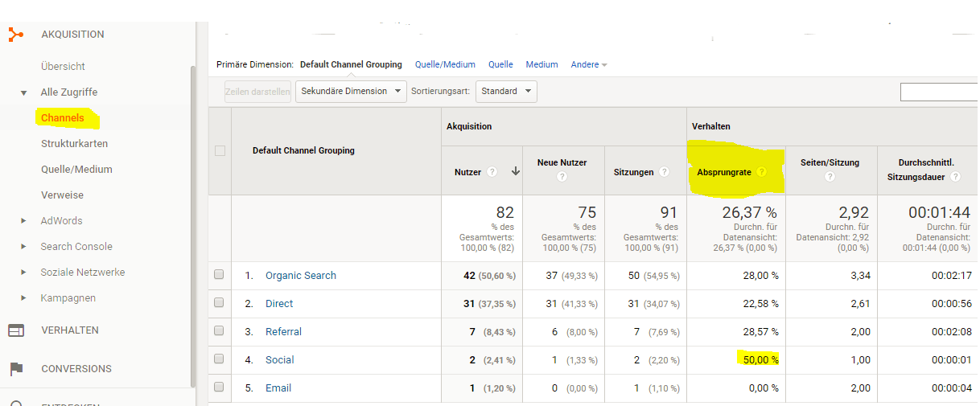The image size is (980, 406).
Task: Click Direct session duration 00:00:56
Action: point(953,304)
